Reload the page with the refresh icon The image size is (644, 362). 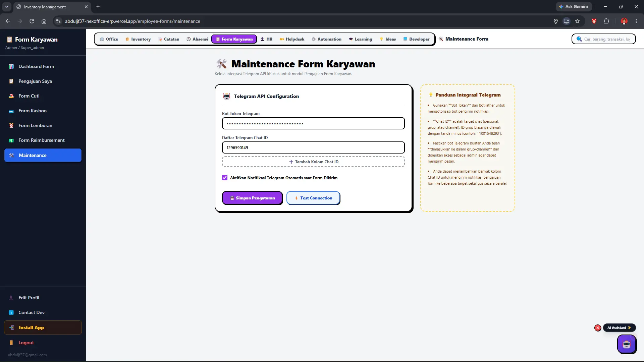click(32, 21)
